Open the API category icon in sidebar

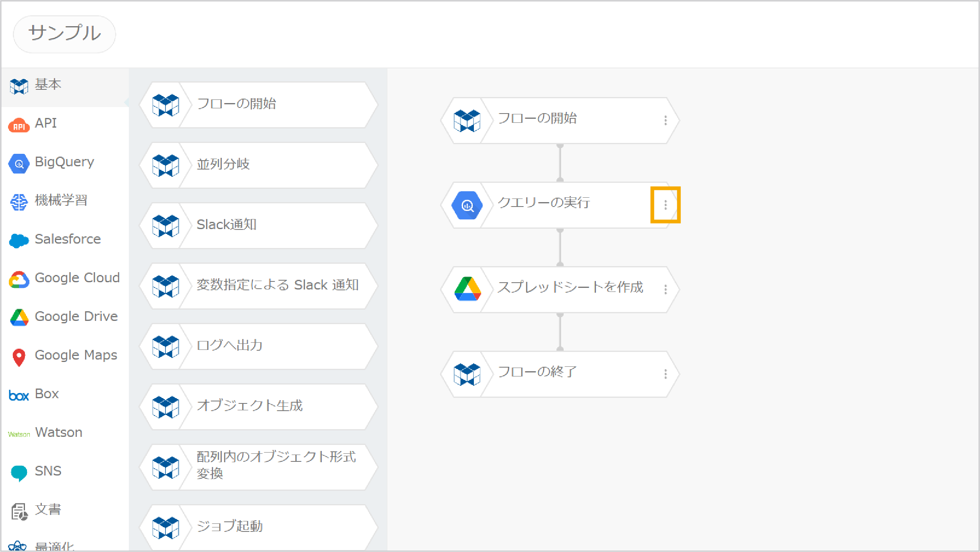click(x=19, y=126)
